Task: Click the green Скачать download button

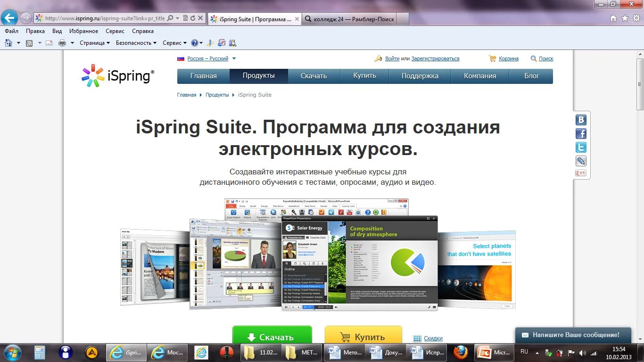Action: [272, 335]
